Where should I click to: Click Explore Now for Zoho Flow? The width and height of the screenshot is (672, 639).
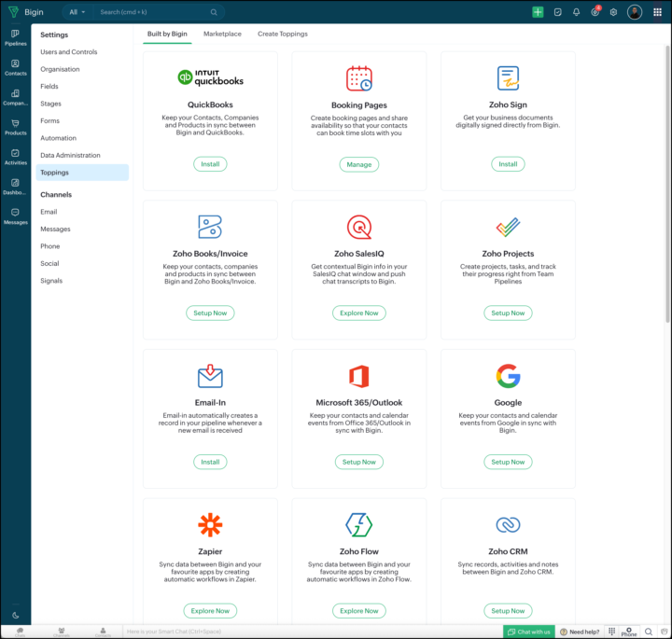(359, 611)
